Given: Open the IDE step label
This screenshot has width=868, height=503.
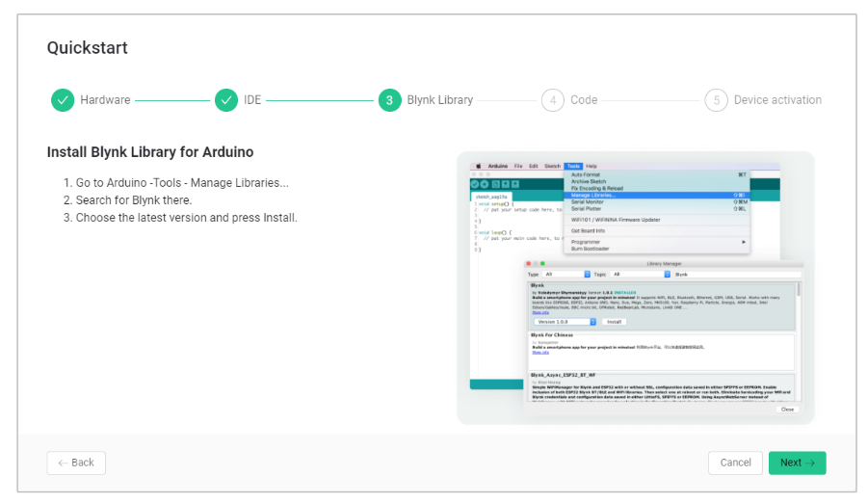Looking at the screenshot, I should tap(252, 100).
